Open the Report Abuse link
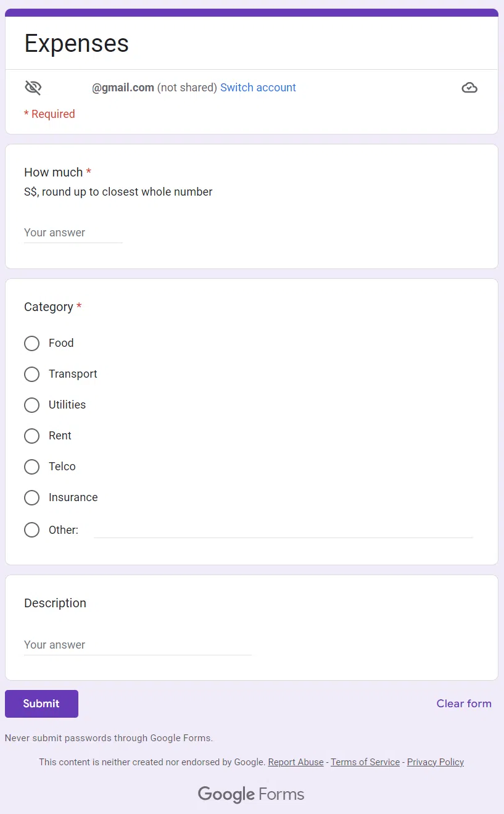 295,762
